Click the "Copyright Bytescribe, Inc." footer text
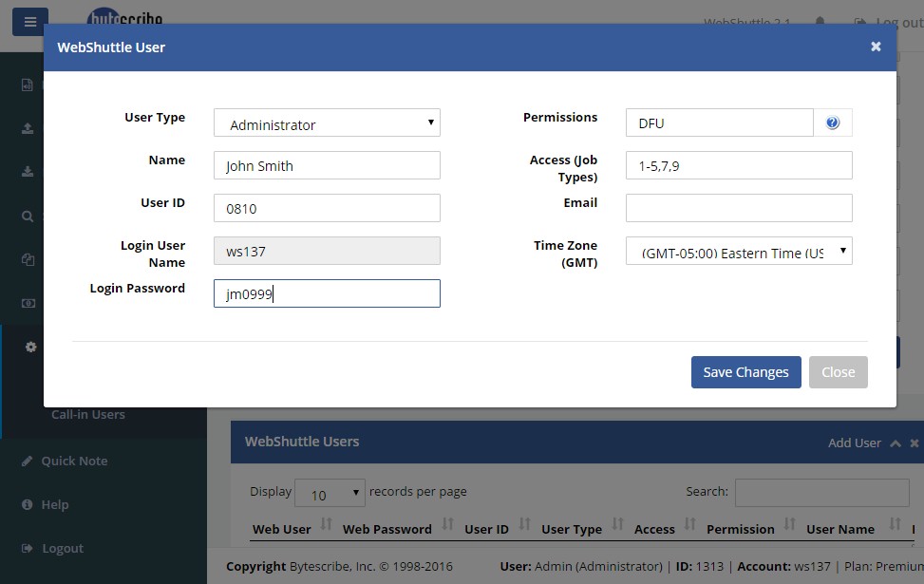The image size is (924, 584). click(x=300, y=566)
